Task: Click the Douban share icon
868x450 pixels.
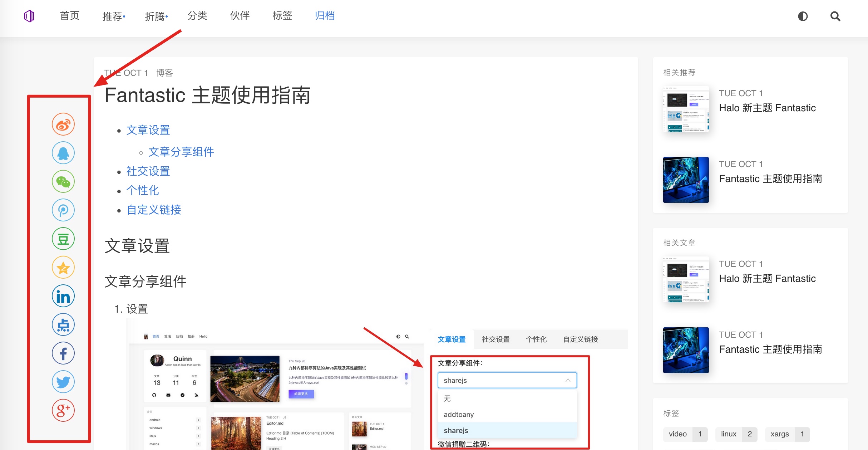Action: click(x=63, y=239)
